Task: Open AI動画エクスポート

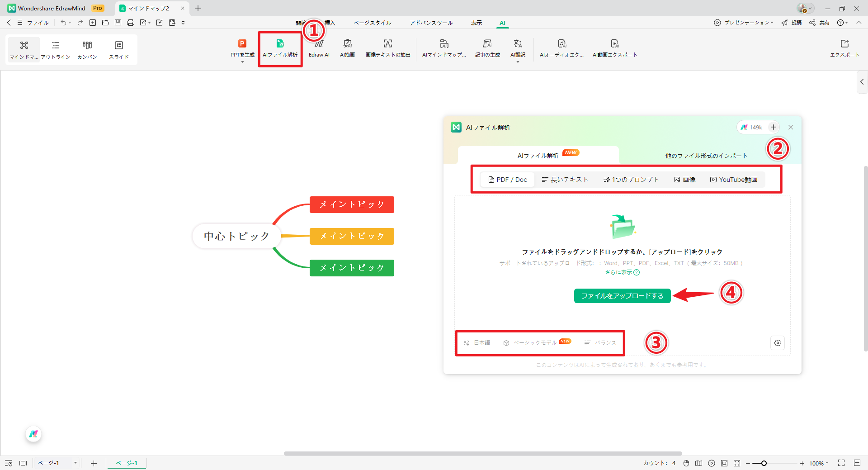Action: point(614,47)
